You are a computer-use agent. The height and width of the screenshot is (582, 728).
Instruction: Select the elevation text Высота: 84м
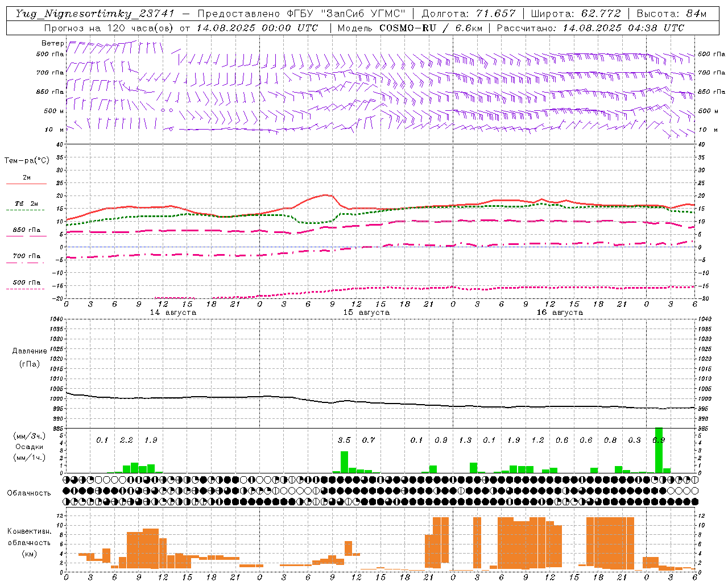pyautogui.click(x=672, y=14)
